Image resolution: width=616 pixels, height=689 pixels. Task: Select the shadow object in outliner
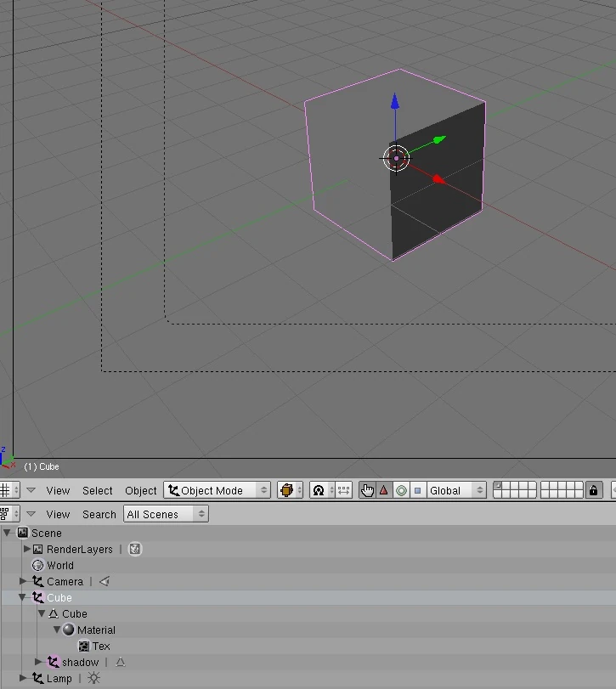click(x=80, y=663)
